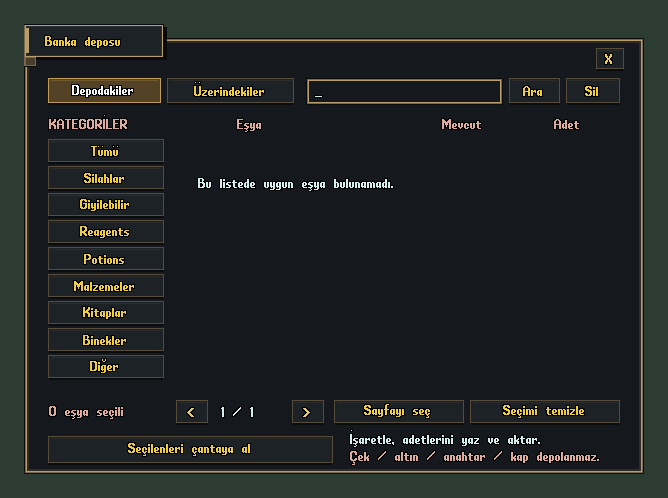Screen dimensions: 668x498
Task: Click the KATEGORİLER heading
Action: [x=88, y=124]
